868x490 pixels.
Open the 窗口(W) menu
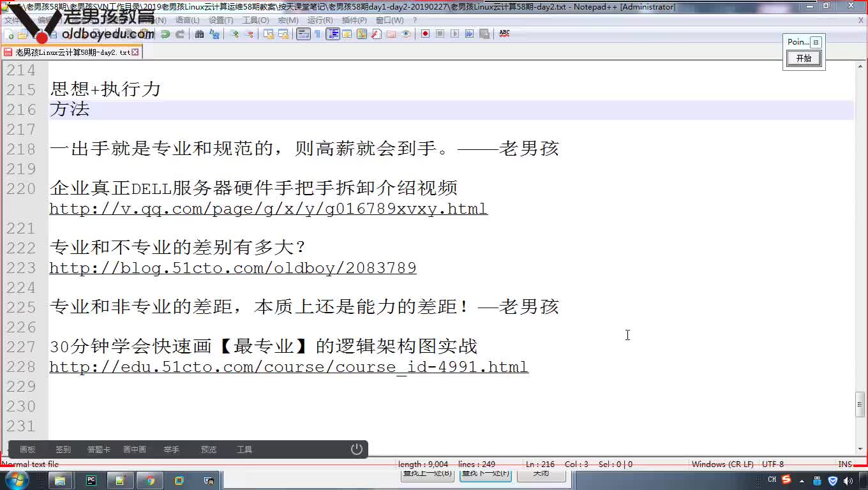tap(389, 20)
